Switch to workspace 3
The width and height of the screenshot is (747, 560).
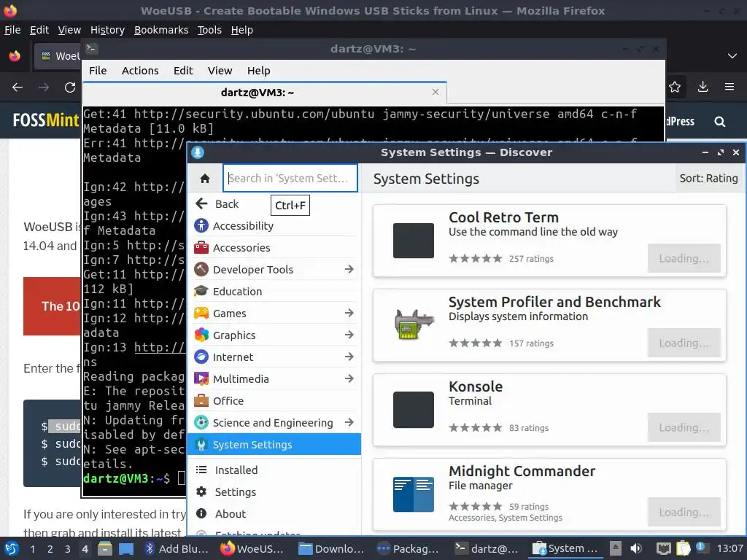pyautogui.click(x=67, y=549)
